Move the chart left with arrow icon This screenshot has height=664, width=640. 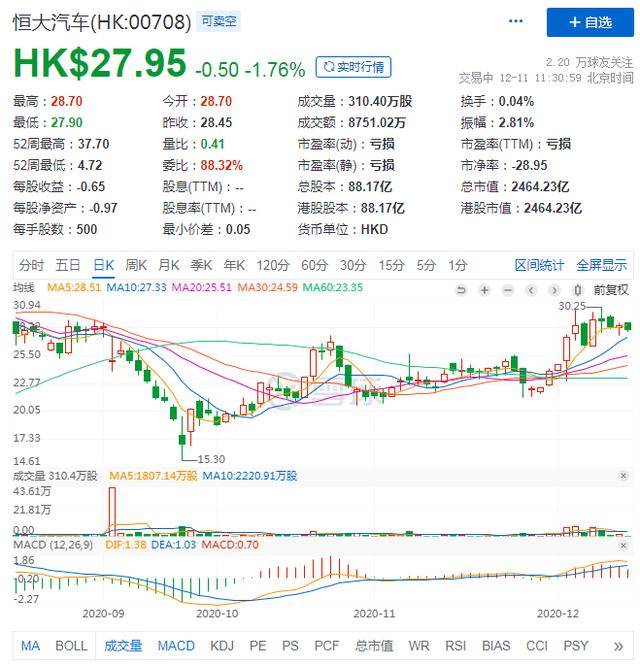click(531, 290)
